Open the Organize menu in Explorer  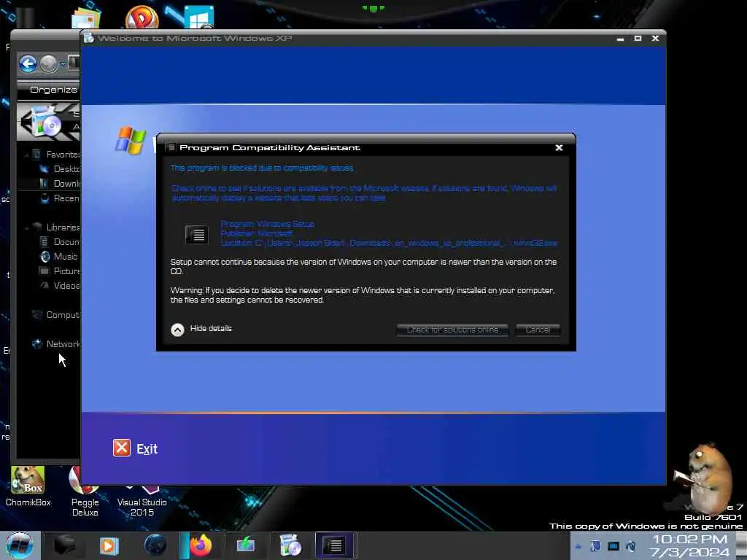pos(53,90)
